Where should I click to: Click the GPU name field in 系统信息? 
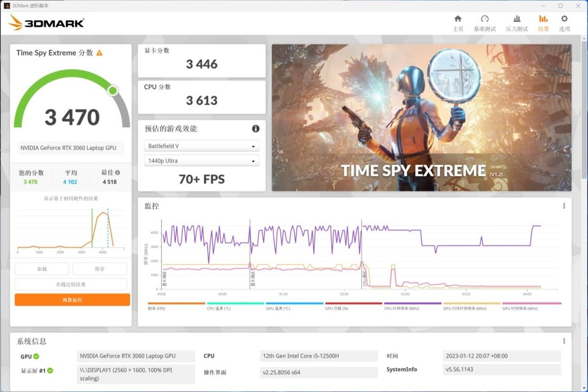coord(136,356)
